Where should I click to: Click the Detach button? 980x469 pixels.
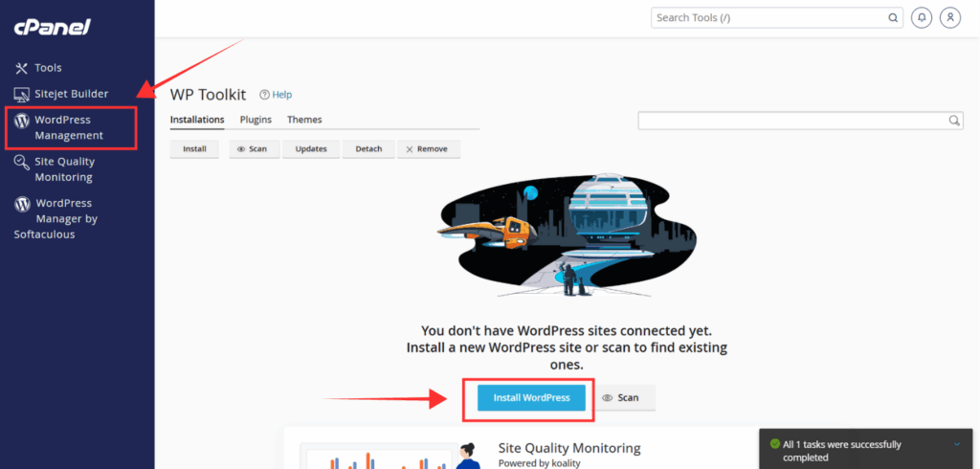(x=368, y=149)
